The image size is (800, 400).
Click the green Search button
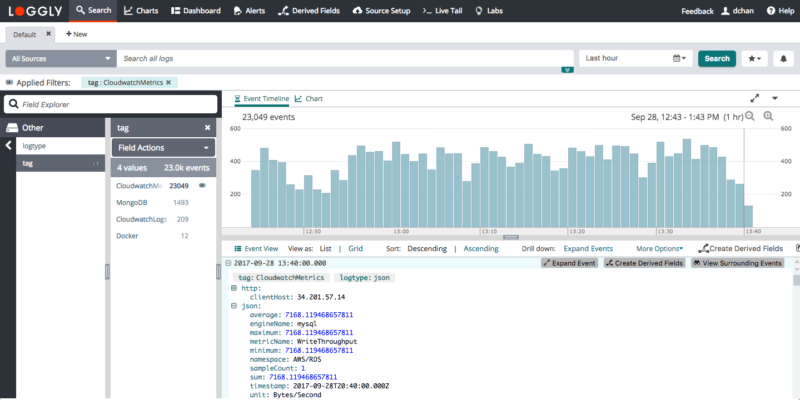point(716,59)
